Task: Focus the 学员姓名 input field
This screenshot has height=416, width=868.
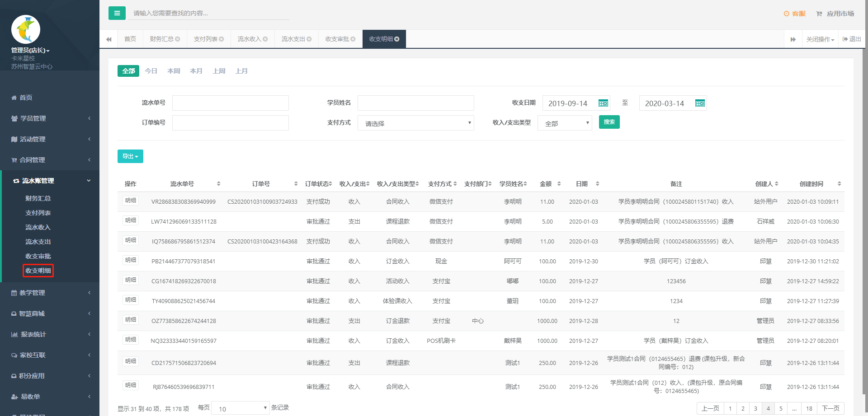Action: click(416, 103)
